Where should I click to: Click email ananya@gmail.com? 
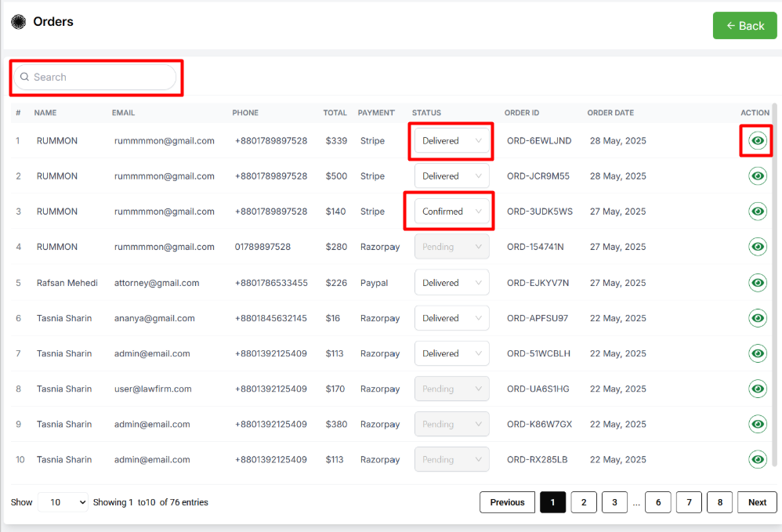coord(154,318)
